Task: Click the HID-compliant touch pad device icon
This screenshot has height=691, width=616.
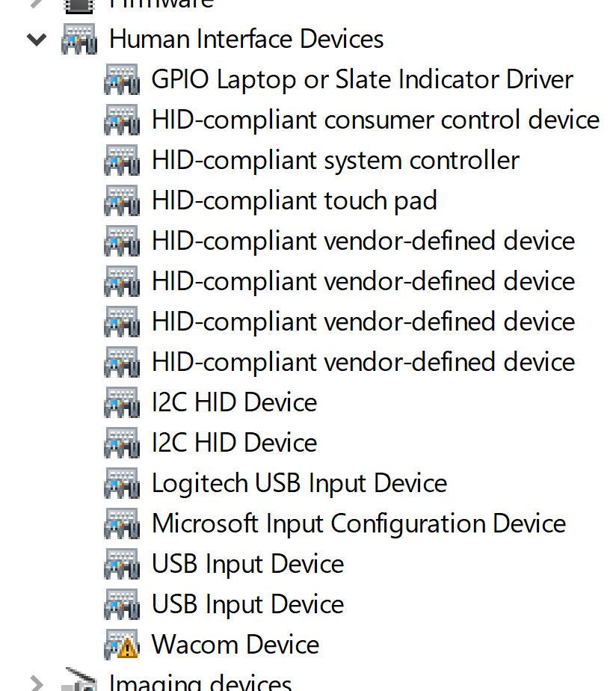Action: click(122, 200)
